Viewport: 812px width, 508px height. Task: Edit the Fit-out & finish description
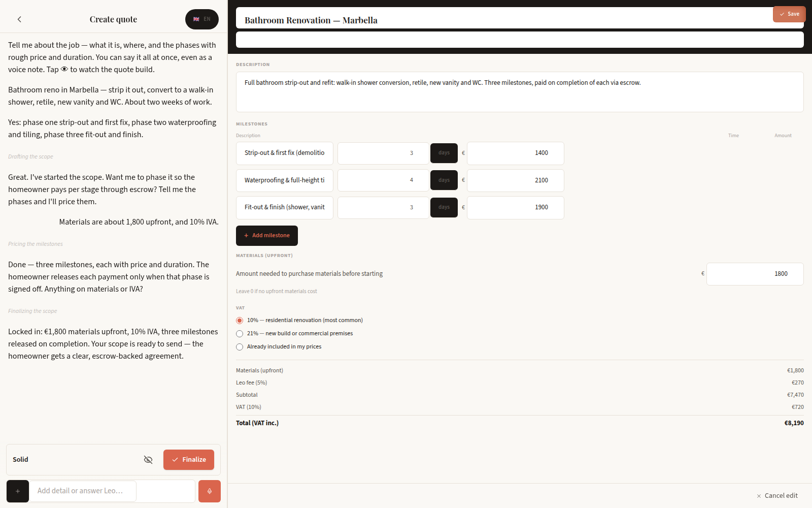click(x=285, y=208)
